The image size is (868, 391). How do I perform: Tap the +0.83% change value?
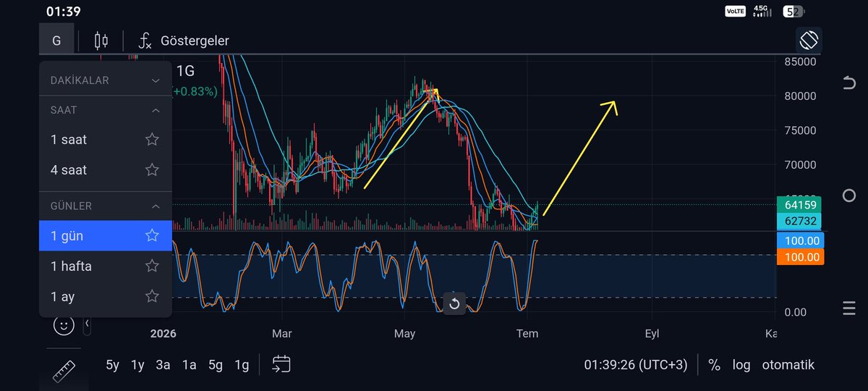coord(195,92)
